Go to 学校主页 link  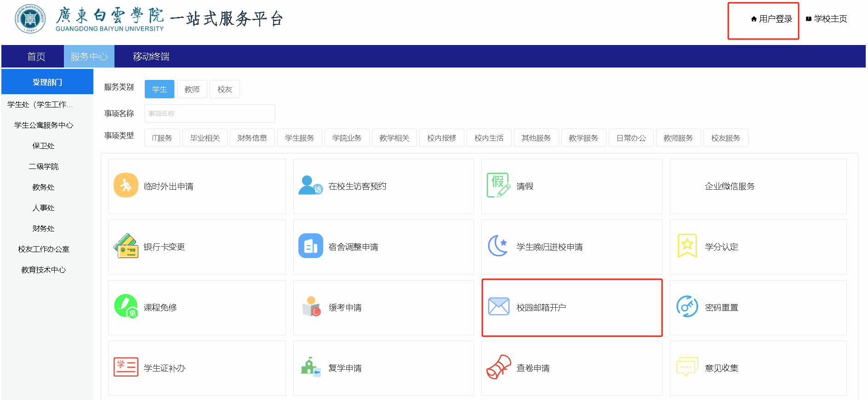[827, 19]
